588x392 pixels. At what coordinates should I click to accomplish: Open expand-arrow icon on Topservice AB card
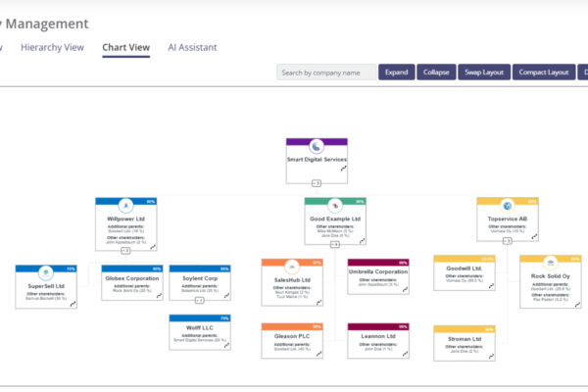click(x=534, y=236)
